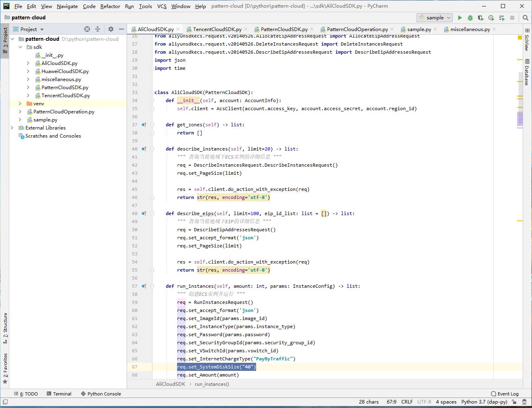
Task: Click the override gutter icon beside get_zones
Action: pos(144,125)
